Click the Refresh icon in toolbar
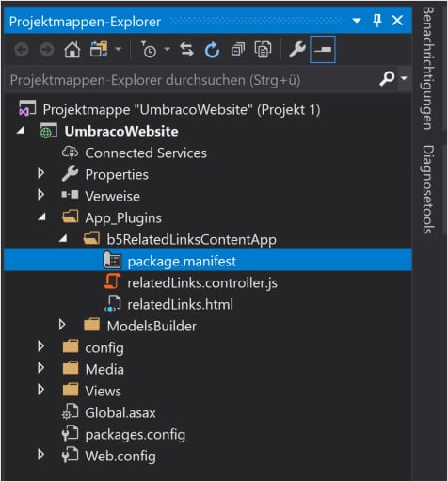448x482 pixels. point(212,50)
